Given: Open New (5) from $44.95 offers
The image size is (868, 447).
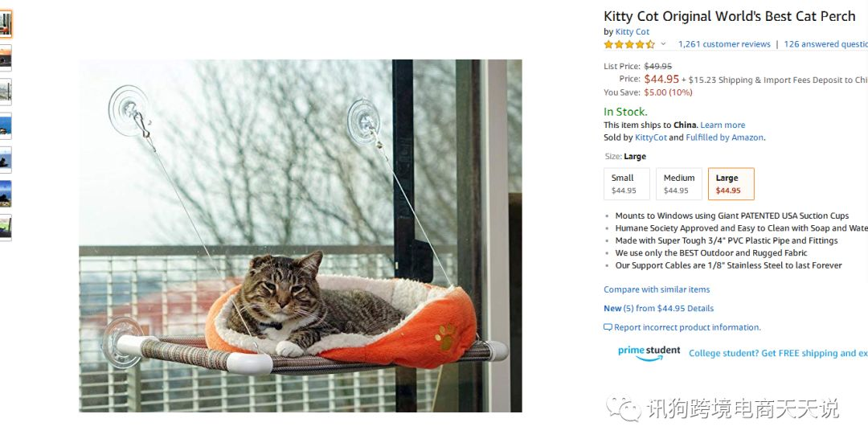Looking at the screenshot, I should 658,309.
